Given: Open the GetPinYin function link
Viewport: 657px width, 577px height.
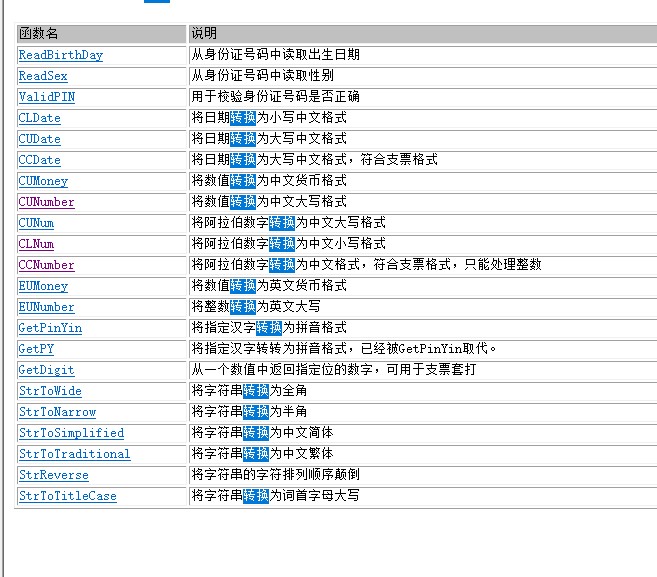Looking at the screenshot, I should click(x=50, y=328).
